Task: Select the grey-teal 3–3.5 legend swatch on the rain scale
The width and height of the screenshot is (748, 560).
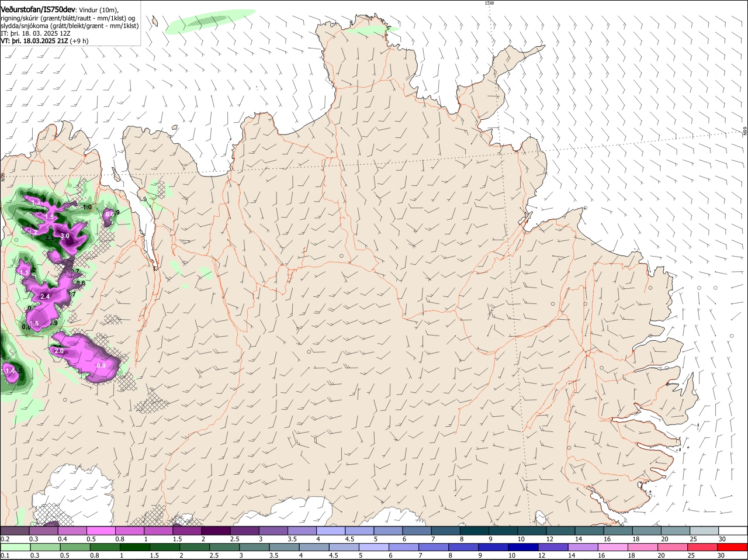Action: point(255,547)
